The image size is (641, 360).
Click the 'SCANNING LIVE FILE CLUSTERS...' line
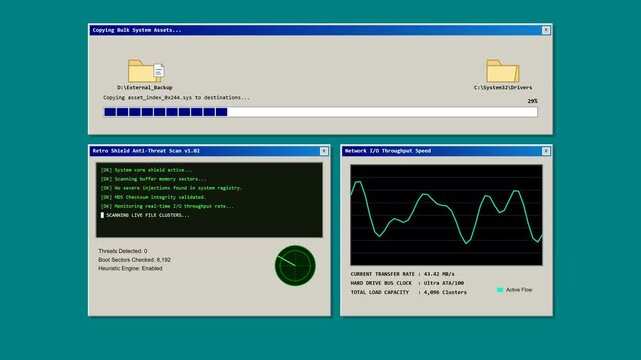[145, 215]
